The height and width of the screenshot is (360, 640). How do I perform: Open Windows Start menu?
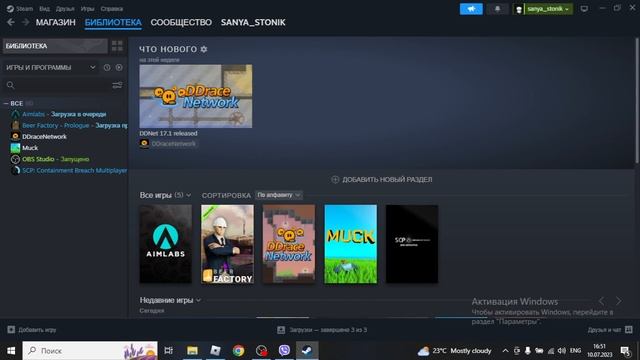tap(11, 351)
